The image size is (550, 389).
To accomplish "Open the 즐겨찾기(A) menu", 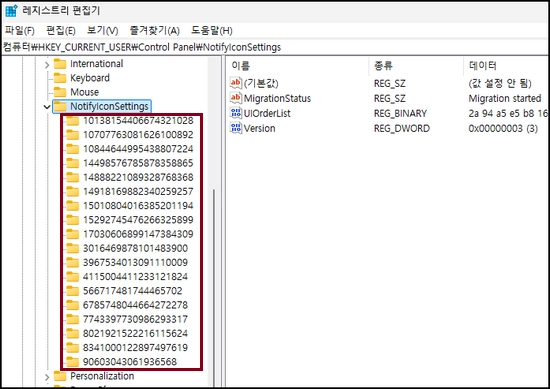I will coord(155,31).
